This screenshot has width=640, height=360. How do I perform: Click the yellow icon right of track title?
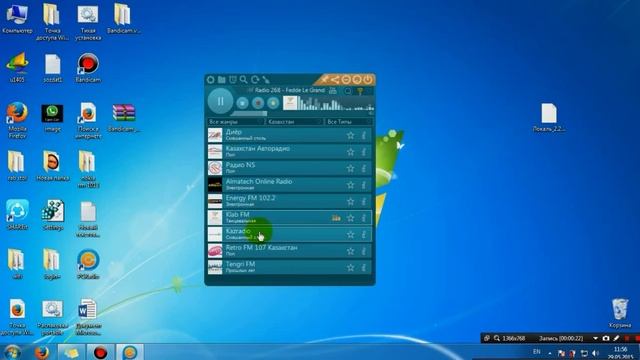[x=360, y=91]
